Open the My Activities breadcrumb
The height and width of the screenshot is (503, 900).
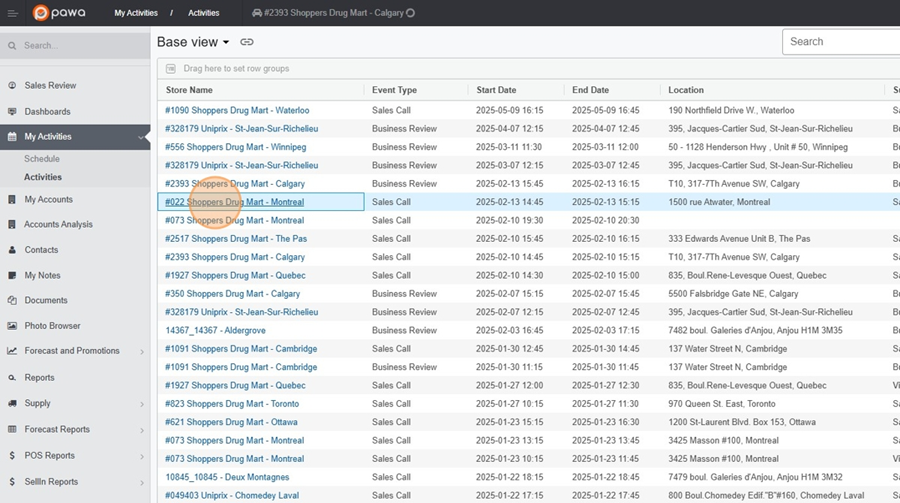pos(136,13)
